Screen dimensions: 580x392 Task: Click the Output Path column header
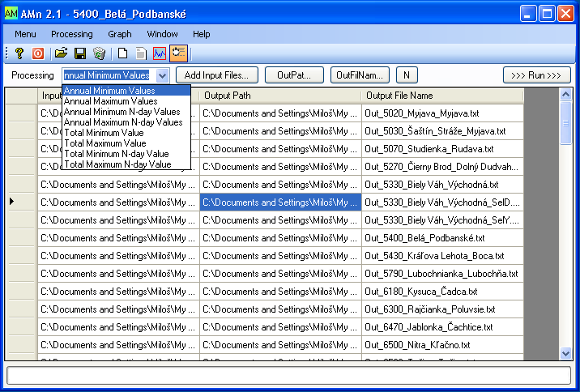280,96
